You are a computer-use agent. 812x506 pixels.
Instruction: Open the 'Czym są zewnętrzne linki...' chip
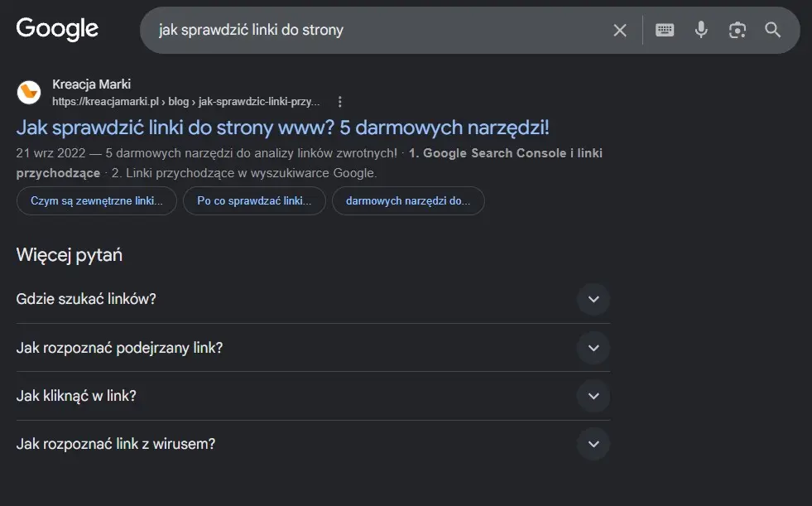point(97,201)
